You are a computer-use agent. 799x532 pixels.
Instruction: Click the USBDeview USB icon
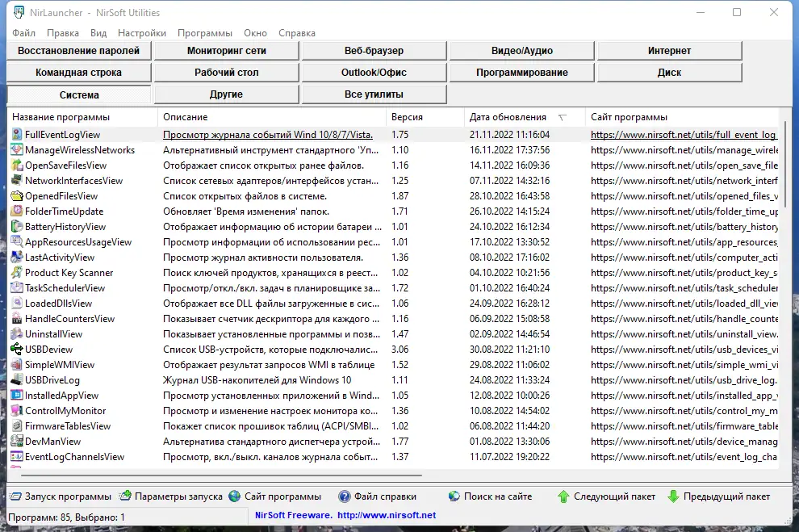17,349
